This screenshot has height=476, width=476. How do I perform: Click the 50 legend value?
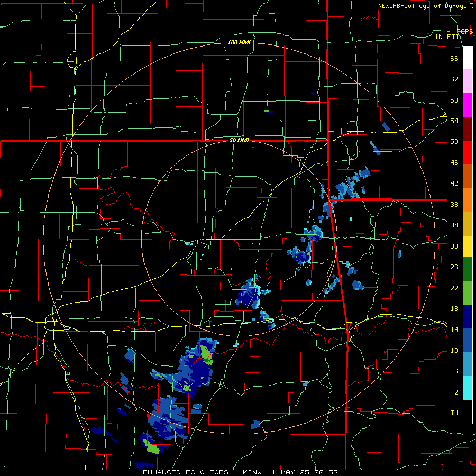point(454,142)
